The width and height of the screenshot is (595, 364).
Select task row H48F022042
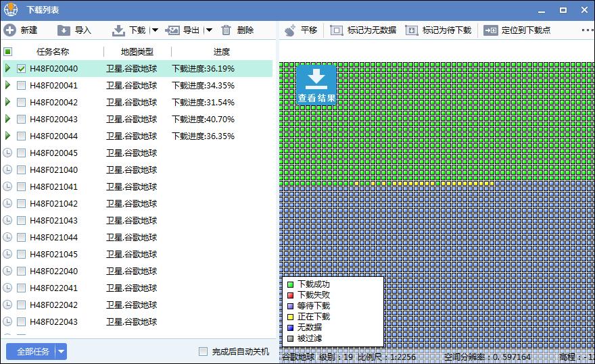pyautogui.click(x=137, y=305)
